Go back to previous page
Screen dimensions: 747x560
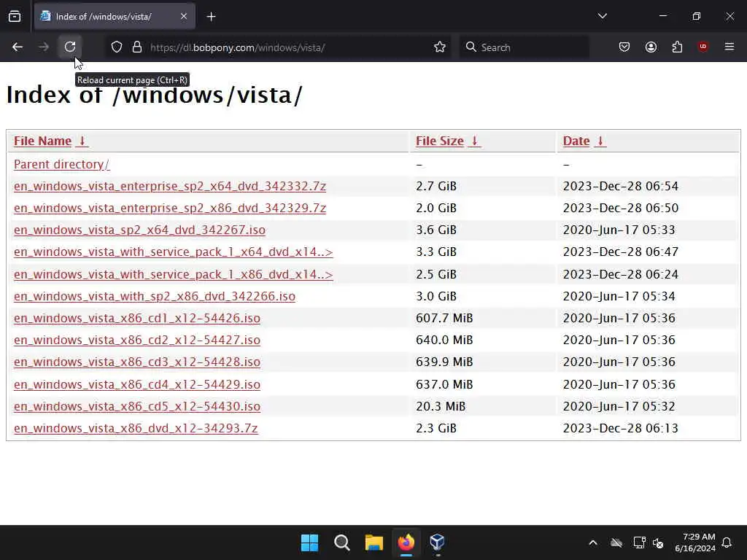click(18, 47)
